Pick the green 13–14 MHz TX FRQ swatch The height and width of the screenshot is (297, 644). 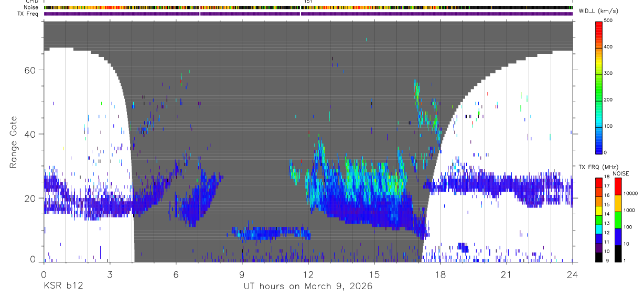[x=599, y=219]
